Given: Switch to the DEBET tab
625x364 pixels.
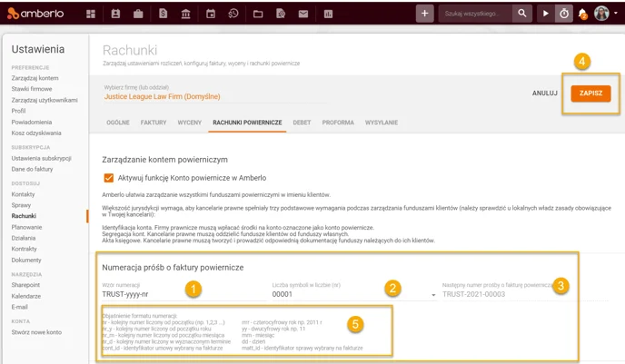Looking at the screenshot, I should [302, 123].
